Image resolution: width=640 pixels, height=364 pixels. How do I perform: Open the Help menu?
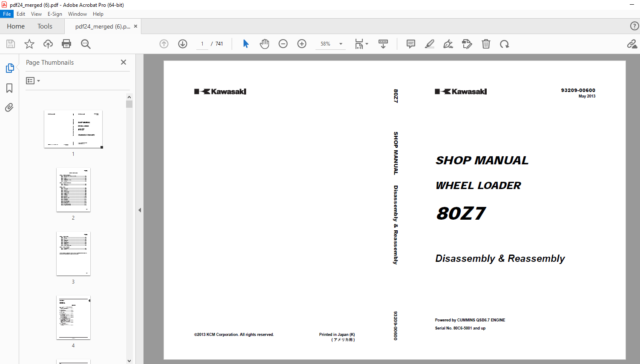click(98, 14)
